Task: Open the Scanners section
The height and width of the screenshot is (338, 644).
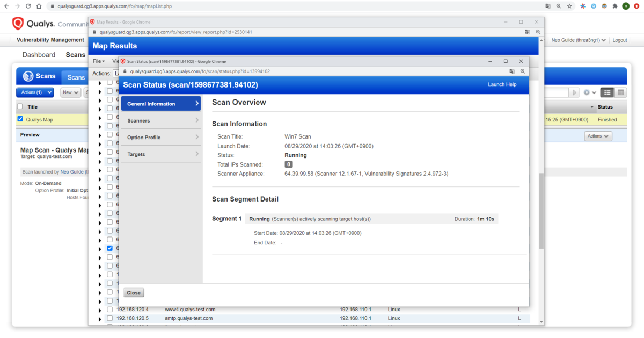Action: click(x=160, y=120)
